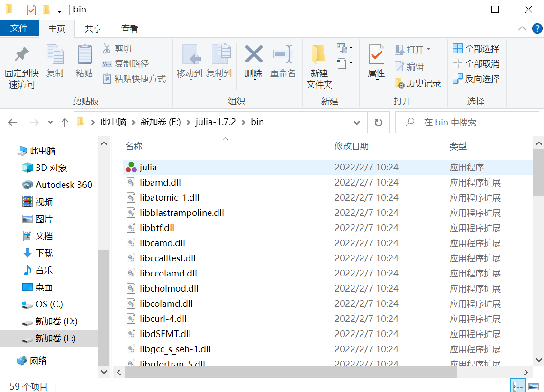Click the red X Delete (删除) icon
544x392 pixels.
pos(254,55)
